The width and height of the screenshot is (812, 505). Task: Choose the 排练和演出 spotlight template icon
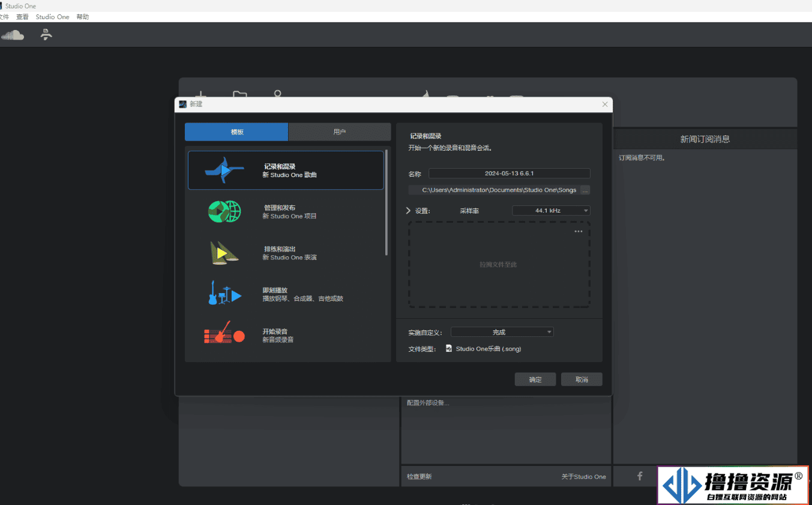pos(224,253)
